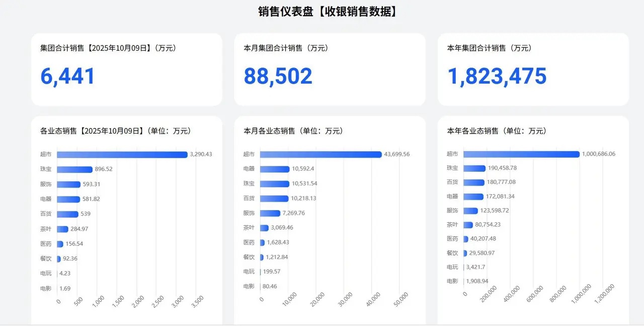Click the 服饰 bar valued 123,598.72
This screenshot has height=326, width=644.
pyautogui.click(x=470, y=211)
